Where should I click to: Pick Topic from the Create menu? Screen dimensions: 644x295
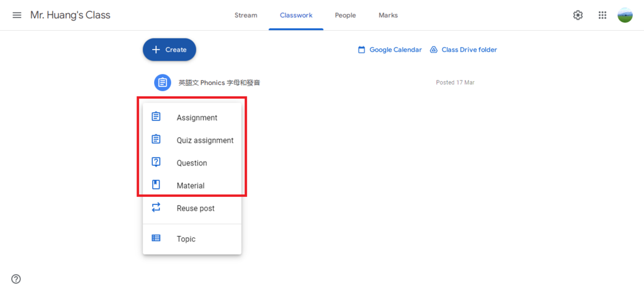192,239
